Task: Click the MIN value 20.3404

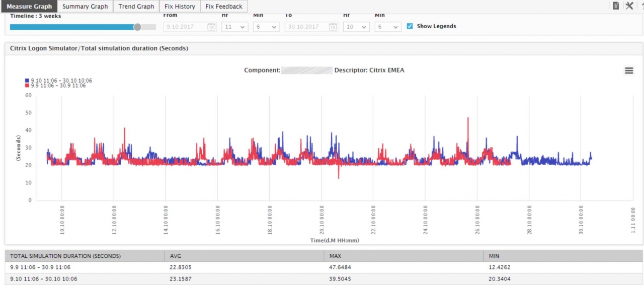Action: pos(500,278)
